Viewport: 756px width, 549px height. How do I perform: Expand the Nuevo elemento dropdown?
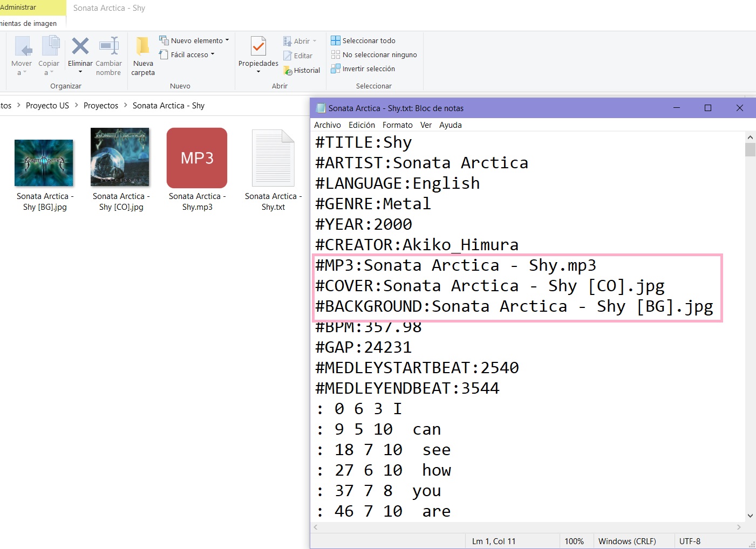tap(227, 40)
